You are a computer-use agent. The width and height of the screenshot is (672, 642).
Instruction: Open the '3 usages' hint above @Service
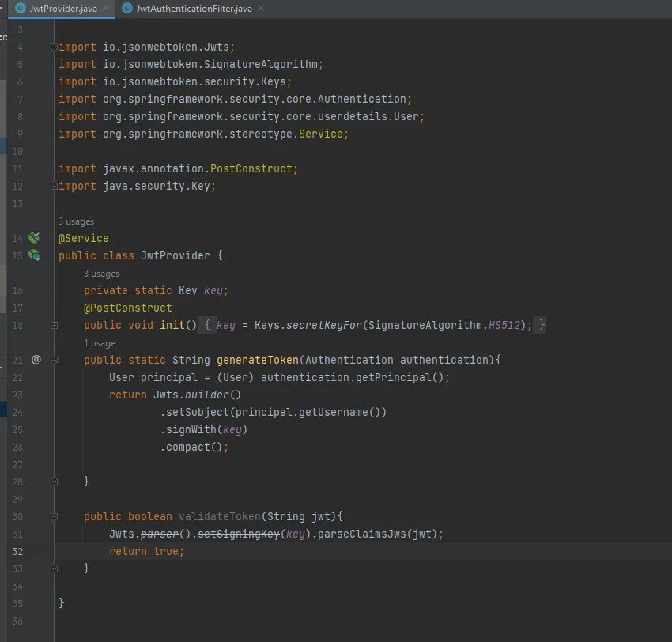tap(76, 221)
